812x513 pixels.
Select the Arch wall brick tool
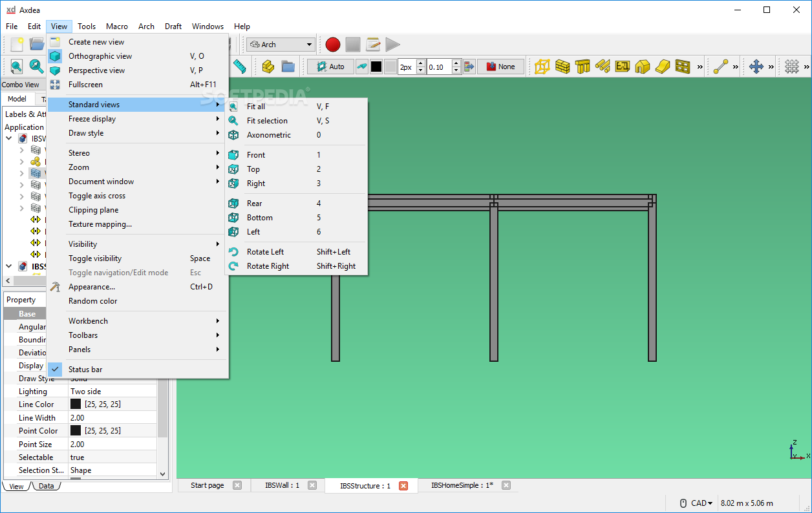(562, 67)
